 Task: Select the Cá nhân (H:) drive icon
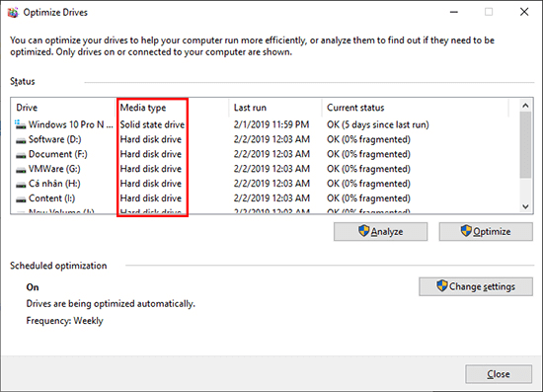click(x=21, y=185)
